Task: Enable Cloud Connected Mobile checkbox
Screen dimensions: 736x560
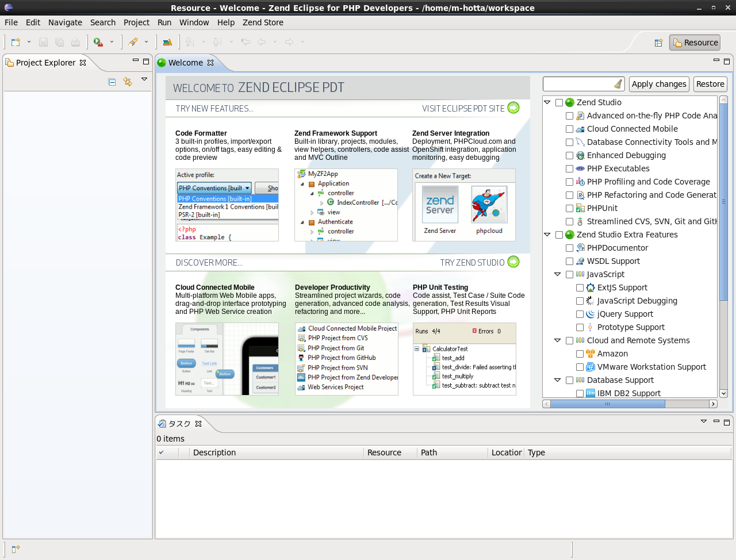Action: 569,129
